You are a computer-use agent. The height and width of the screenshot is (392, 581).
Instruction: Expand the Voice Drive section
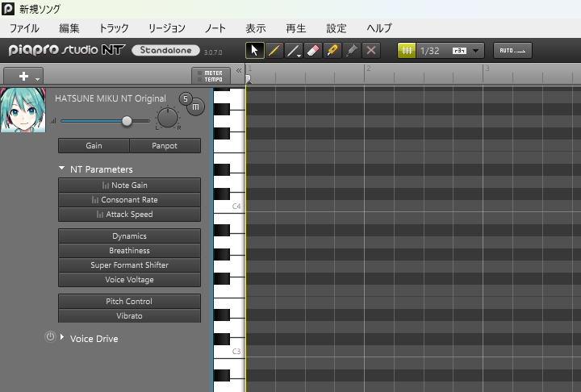62,337
